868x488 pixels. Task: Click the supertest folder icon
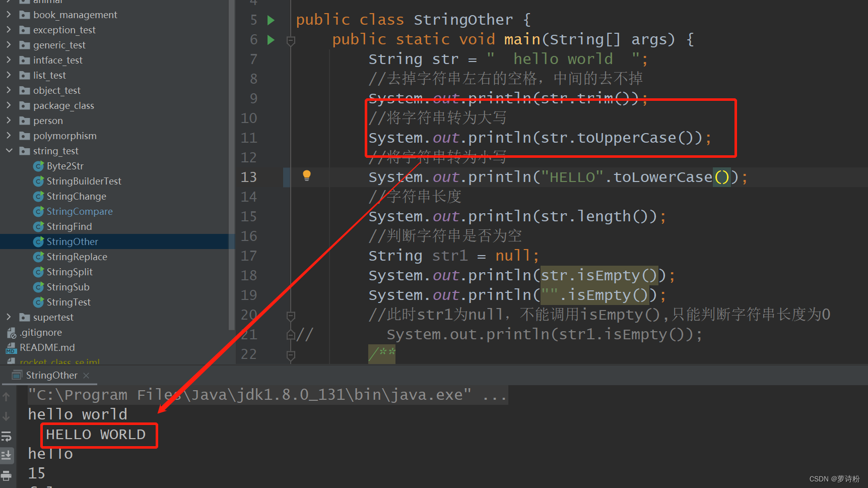(24, 317)
